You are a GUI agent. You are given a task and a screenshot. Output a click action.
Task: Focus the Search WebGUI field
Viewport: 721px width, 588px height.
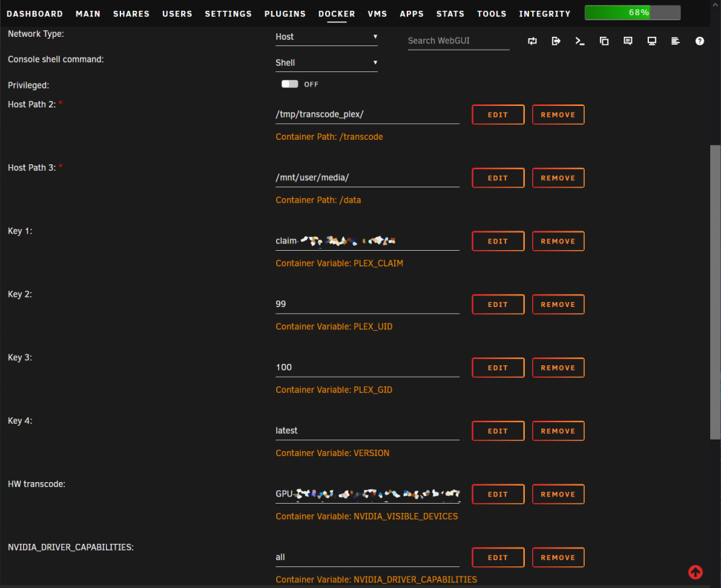(x=459, y=41)
